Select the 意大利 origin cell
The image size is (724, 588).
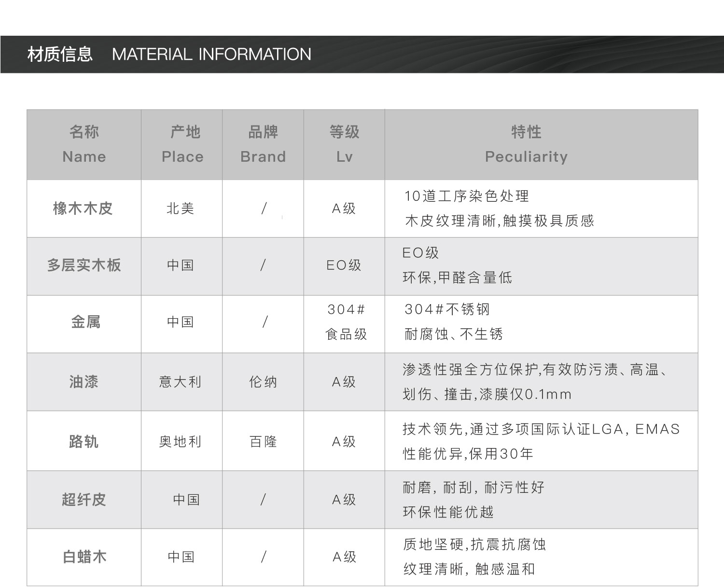pyautogui.click(x=181, y=382)
